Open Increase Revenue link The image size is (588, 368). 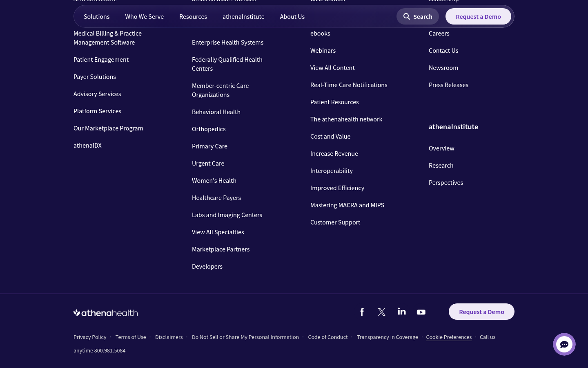334,153
